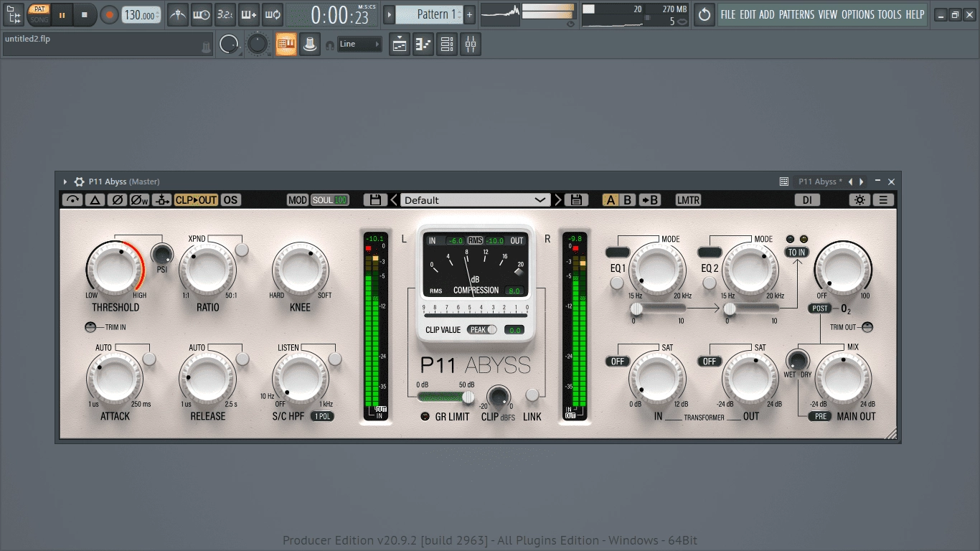Select compare slot A
Image resolution: width=980 pixels, height=551 pixels.
611,200
